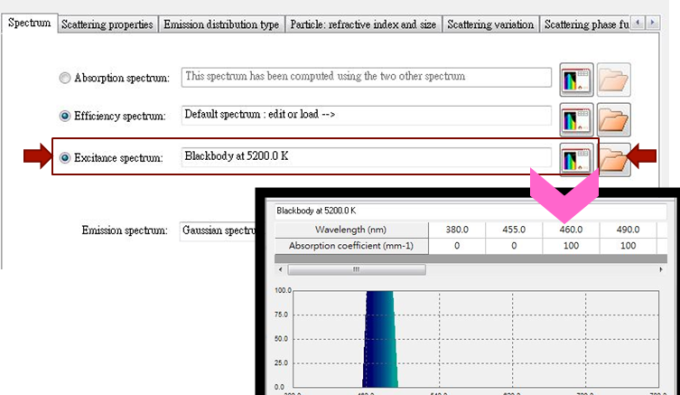Open Emission distribution type tab
The image size is (680, 395).
click(221, 24)
